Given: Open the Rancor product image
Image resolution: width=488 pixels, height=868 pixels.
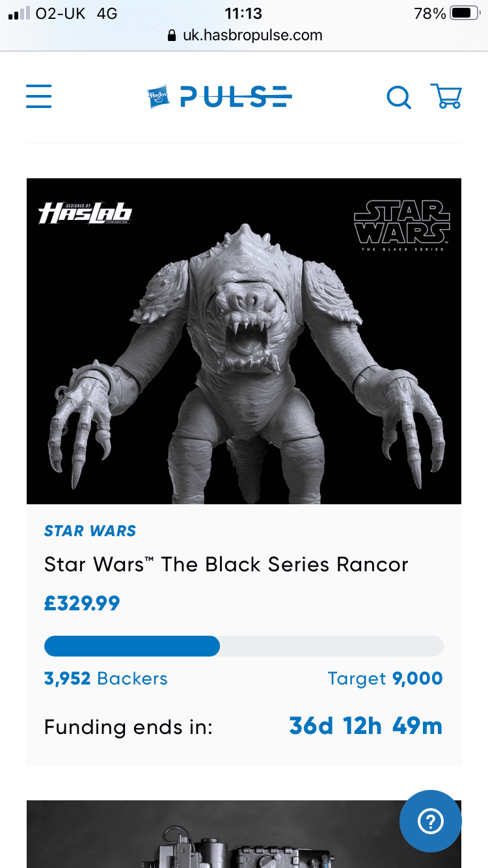Looking at the screenshot, I should 244,341.
